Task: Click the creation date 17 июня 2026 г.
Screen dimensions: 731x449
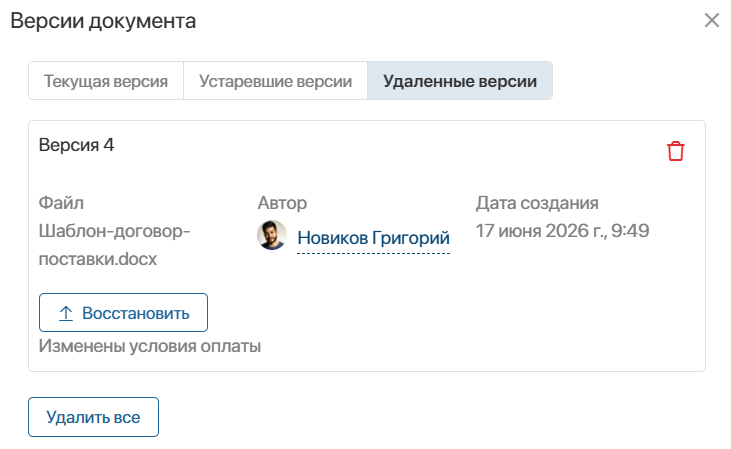Action: [x=541, y=231]
